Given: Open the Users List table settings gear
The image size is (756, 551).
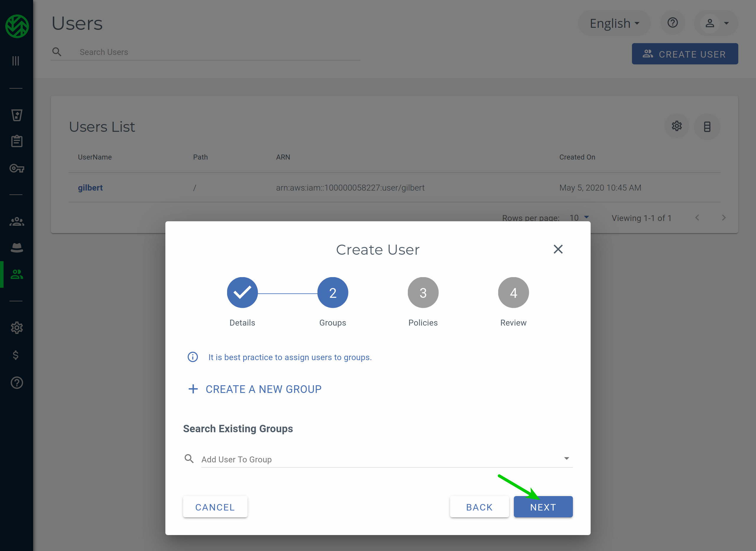Looking at the screenshot, I should pos(677,126).
